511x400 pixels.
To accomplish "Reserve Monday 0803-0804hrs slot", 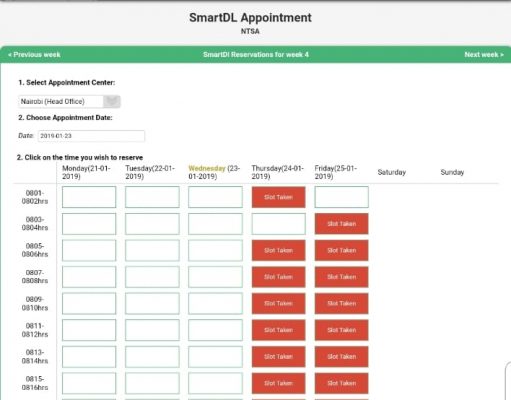I will click(x=89, y=224).
